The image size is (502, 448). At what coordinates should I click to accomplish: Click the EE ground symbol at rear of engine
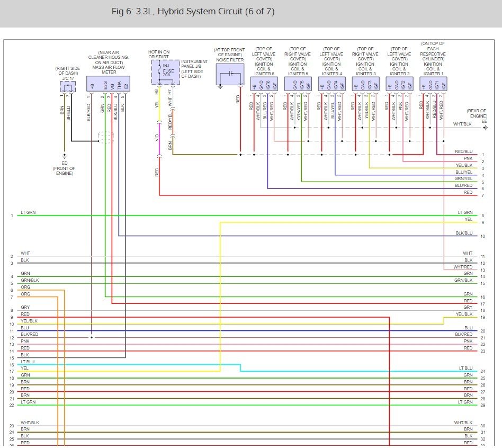click(x=485, y=127)
